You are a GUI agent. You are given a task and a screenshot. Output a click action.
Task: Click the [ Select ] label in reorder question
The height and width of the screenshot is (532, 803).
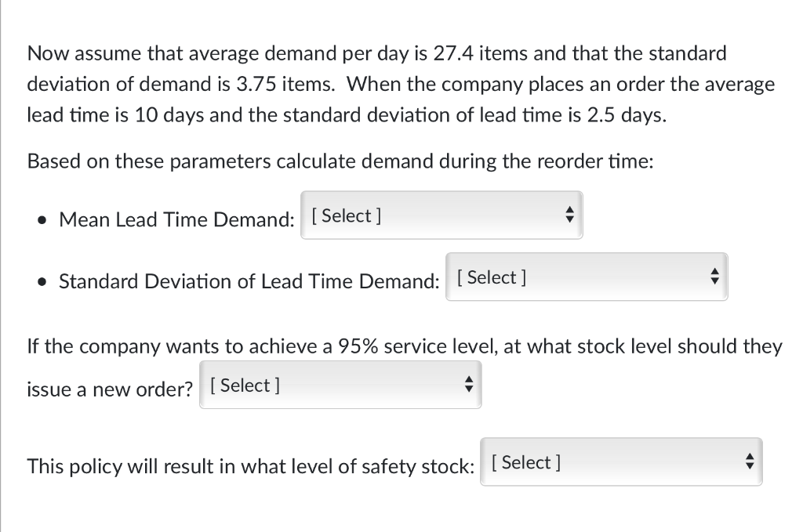coord(243,385)
